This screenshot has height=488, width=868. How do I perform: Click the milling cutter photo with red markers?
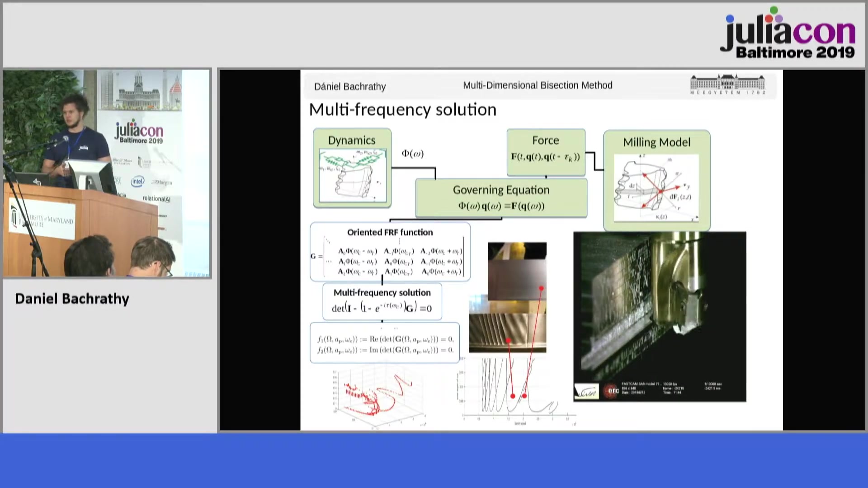(507, 297)
